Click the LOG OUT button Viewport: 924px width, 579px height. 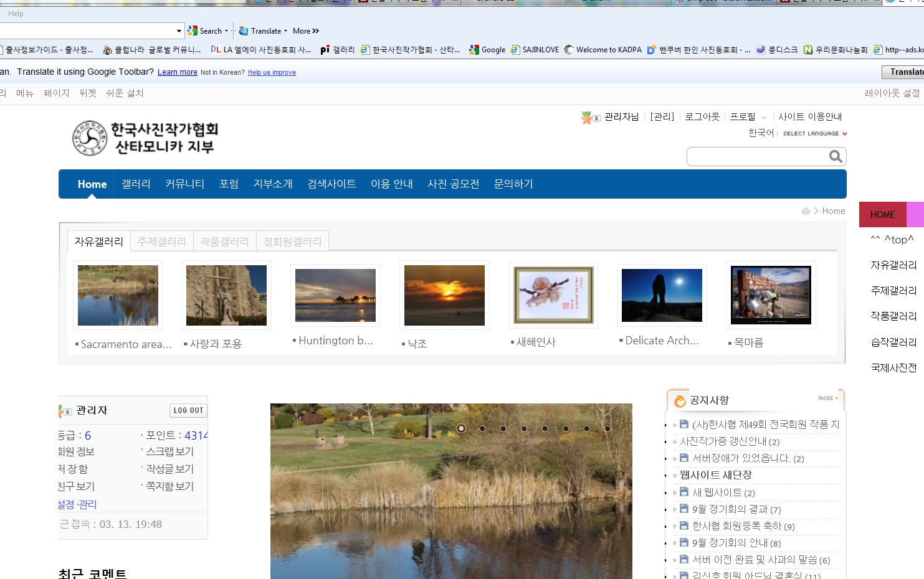188,410
